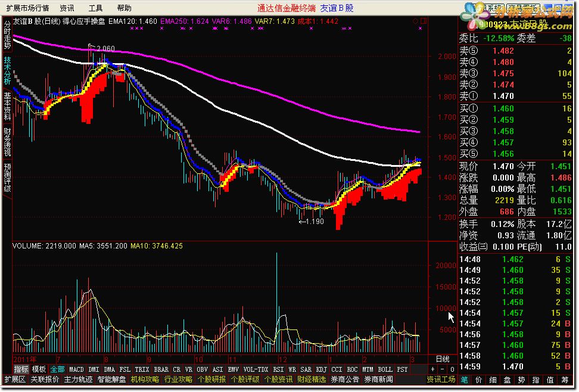Screen dimensions: 579x392
Task: Click the diamond icon above the chart
Action: [415, 21]
